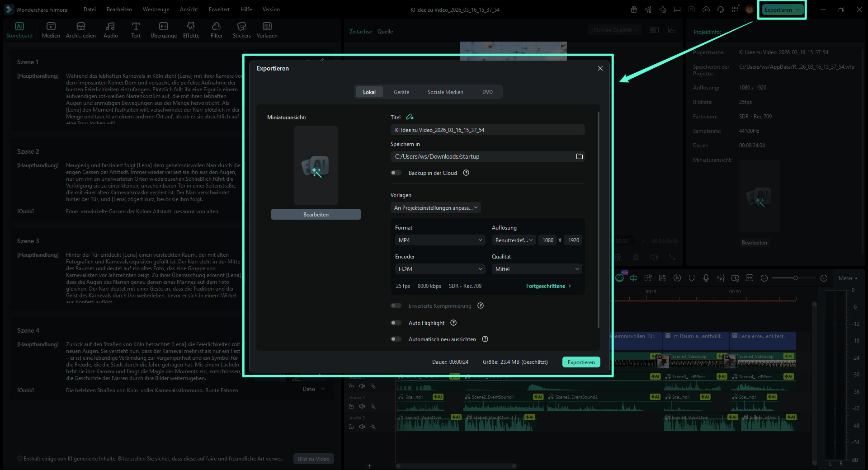This screenshot has width=868, height=470.
Task: Open the Storyboard panel
Action: tap(19, 30)
